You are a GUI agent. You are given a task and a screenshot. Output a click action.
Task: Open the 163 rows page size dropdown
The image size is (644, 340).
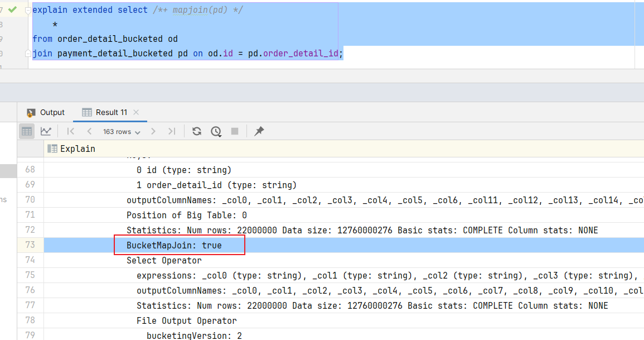[122, 132]
